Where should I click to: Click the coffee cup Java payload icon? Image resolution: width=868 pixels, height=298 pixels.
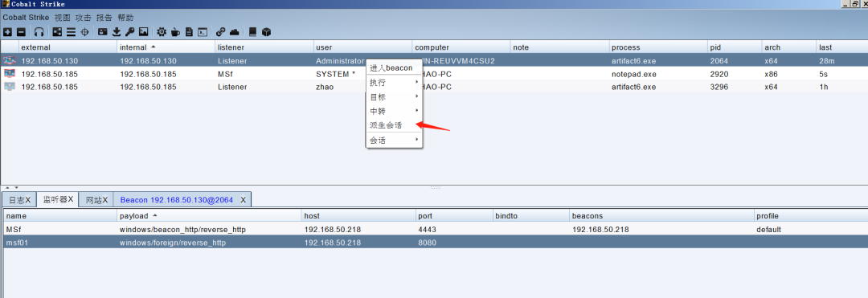click(175, 32)
